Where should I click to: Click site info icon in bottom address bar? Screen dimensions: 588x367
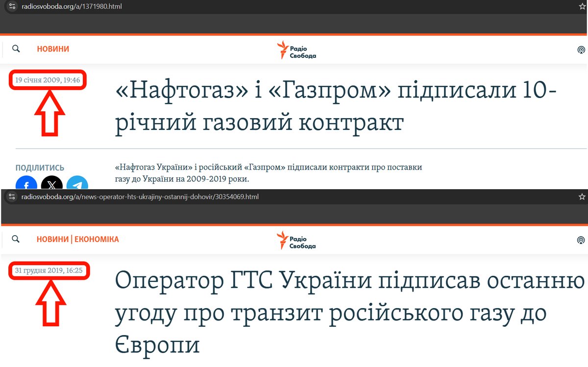(12, 196)
